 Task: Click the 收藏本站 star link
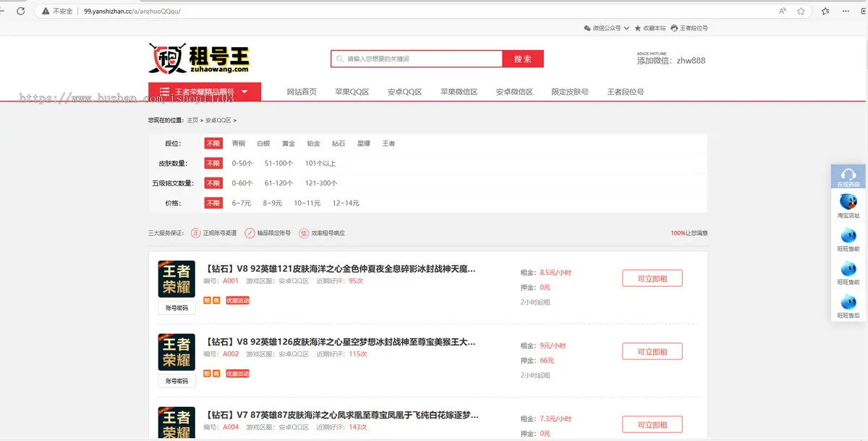tap(650, 28)
